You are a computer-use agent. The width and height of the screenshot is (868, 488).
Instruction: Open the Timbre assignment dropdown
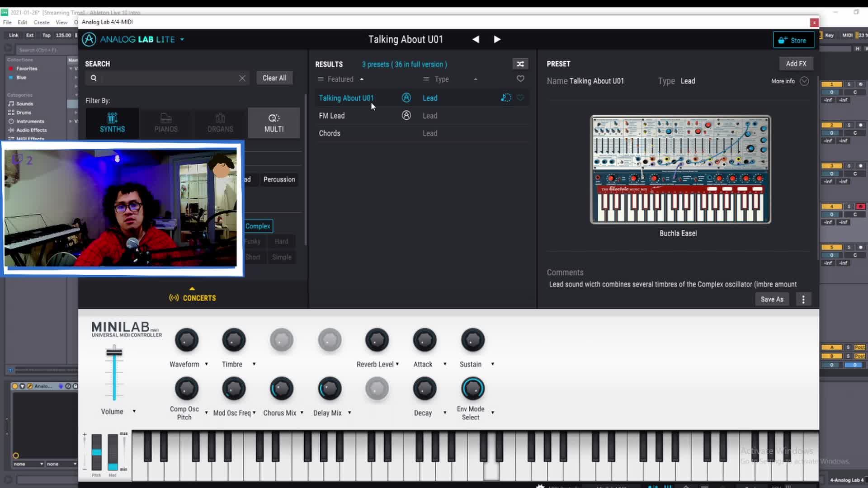pos(254,364)
